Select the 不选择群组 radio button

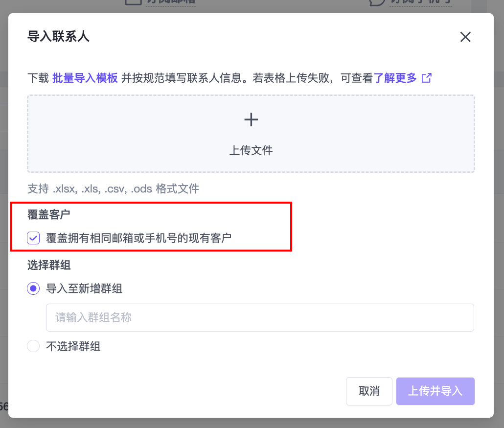point(33,346)
